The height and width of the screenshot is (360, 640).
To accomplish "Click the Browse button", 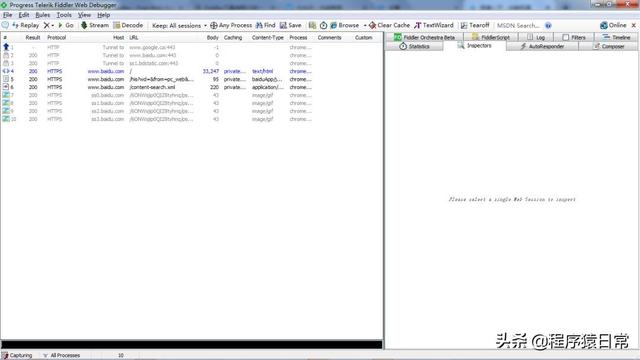I will [x=344, y=25].
